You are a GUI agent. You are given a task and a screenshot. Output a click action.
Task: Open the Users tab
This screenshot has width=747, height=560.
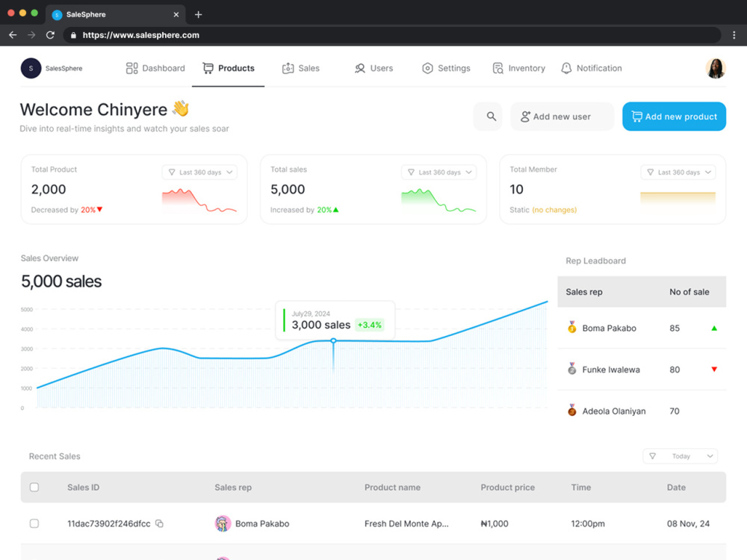[374, 68]
